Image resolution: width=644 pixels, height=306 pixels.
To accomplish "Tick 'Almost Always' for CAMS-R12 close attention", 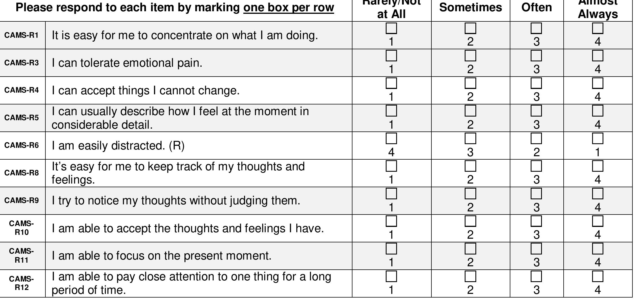I will click(x=597, y=276).
